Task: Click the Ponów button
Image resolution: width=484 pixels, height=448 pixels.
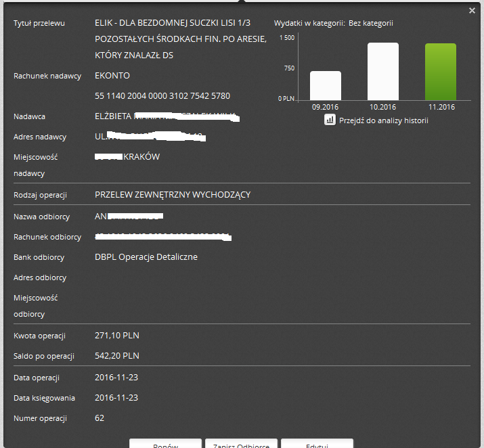Action: pyautogui.click(x=165, y=443)
